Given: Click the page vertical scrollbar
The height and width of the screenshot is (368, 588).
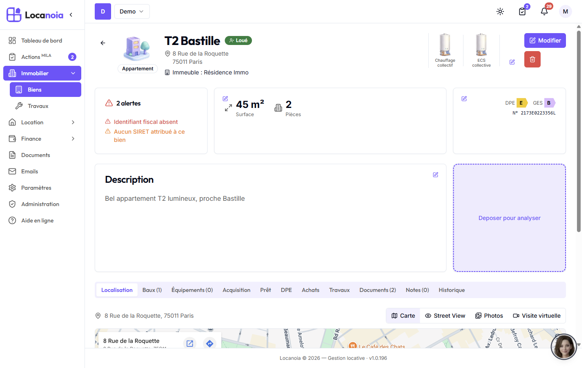Looking at the screenshot, I should 579,131.
